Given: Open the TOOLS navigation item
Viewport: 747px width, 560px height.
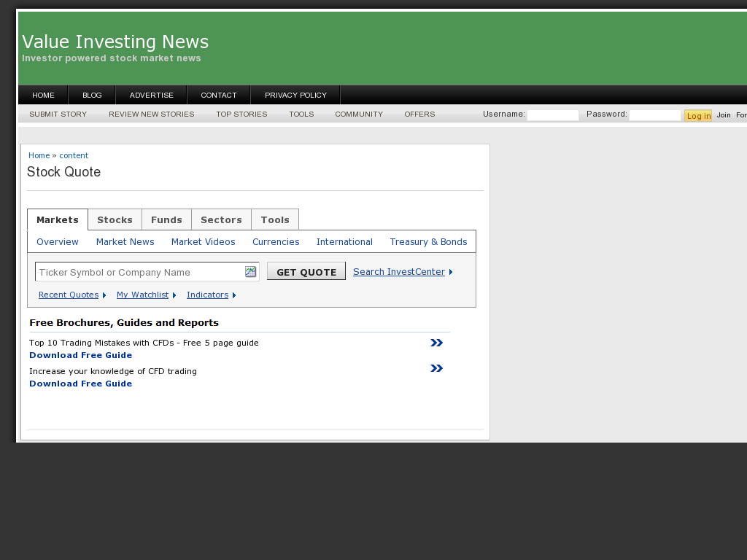Looking at the screenshot, I should click(301, 114).
